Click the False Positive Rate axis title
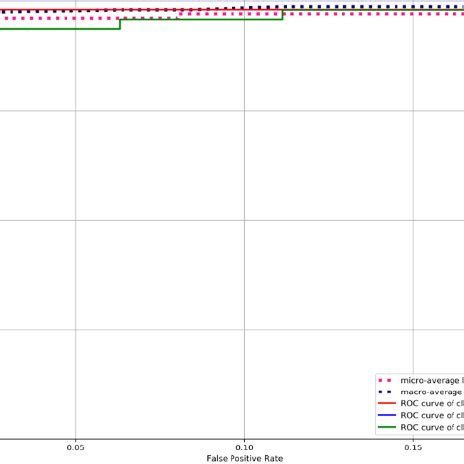The width and height of the screenshot is (464, 464). click(x=245, y=459)
